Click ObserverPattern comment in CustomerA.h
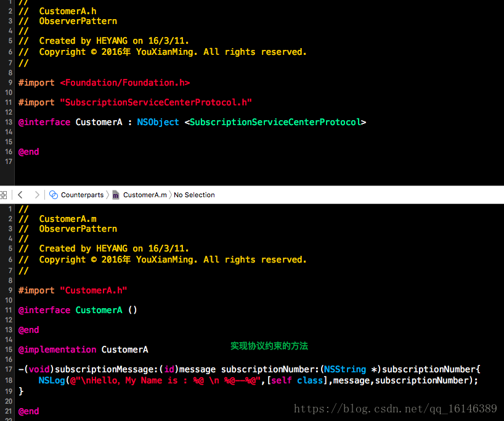The height and width of the screenshot is (421, 504). click(78, 21)
